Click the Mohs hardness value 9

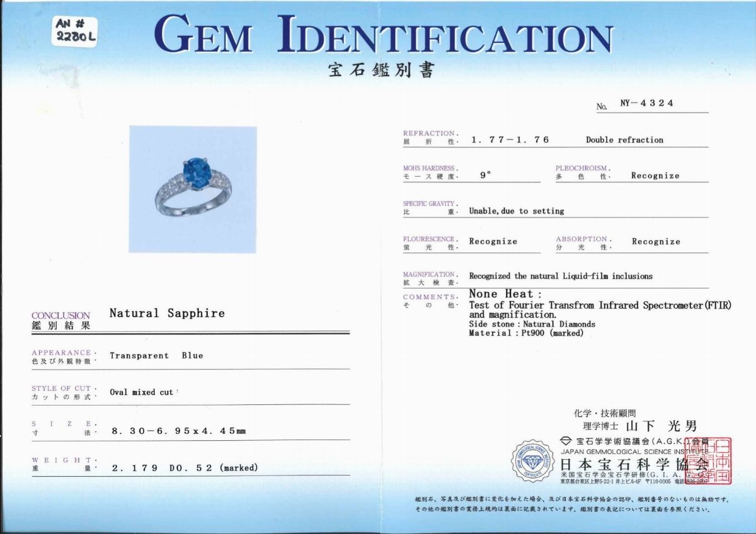click(484, 176)
